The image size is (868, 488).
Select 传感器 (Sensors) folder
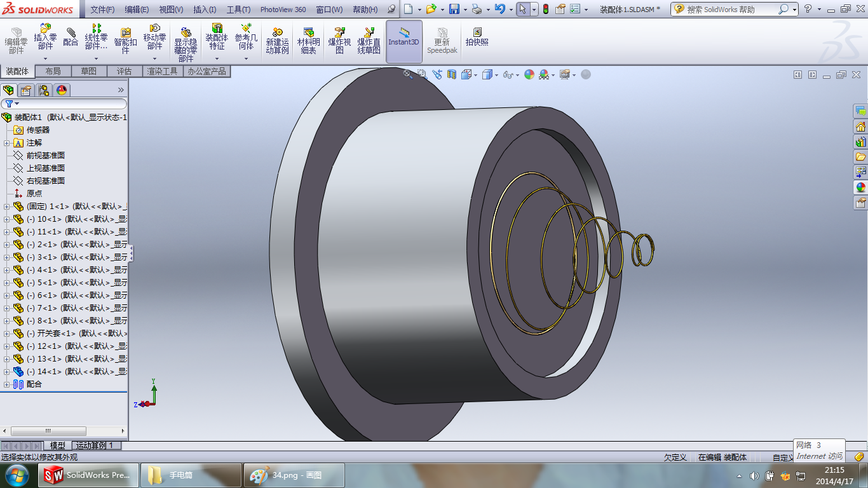click(x=37, y=130)
